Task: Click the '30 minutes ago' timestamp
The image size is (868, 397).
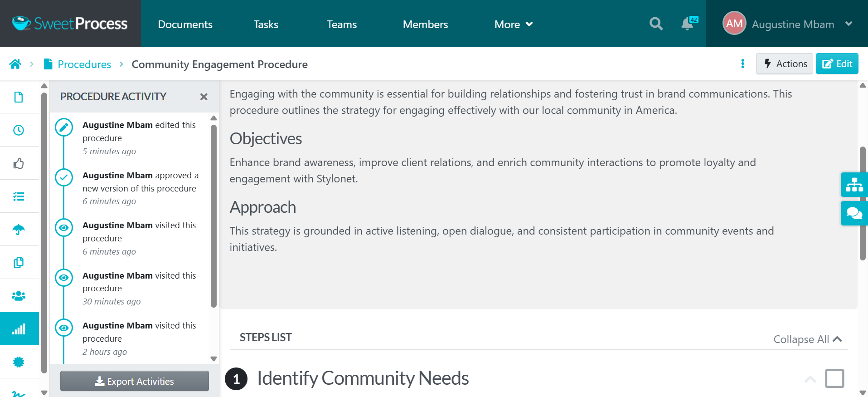Action: (112, 301)
